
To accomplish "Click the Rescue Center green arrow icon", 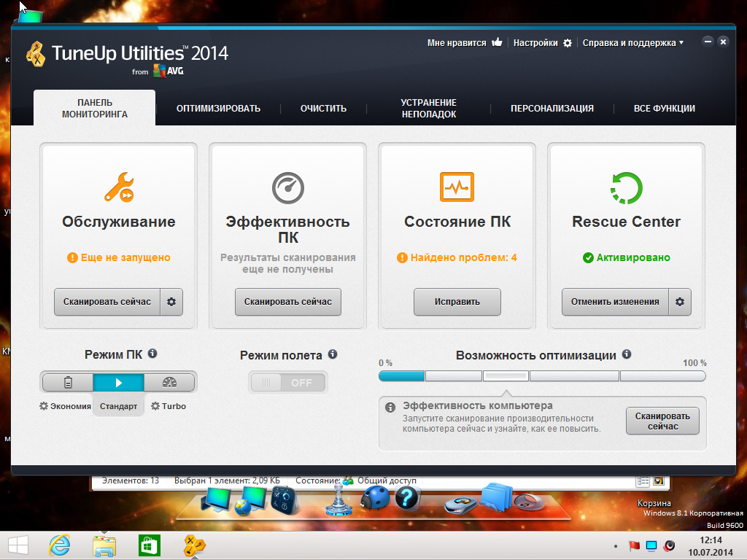I will (x=626, y=187).
